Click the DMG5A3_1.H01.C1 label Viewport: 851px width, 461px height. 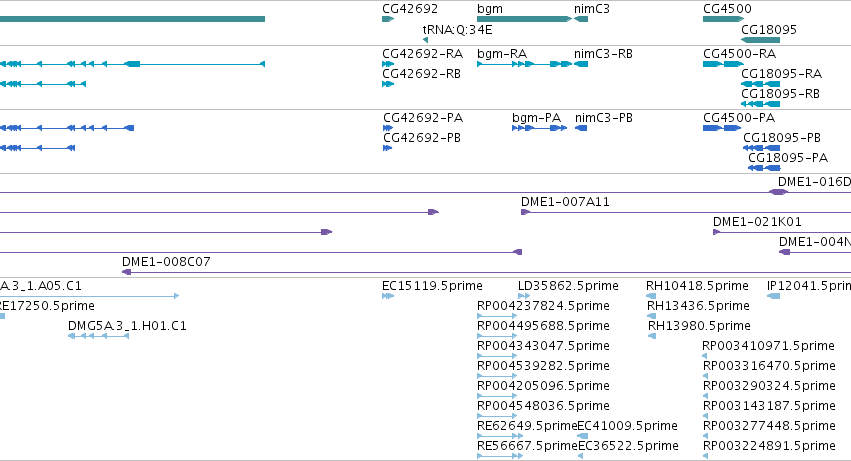pyautogui.click(x=127, y=326)
